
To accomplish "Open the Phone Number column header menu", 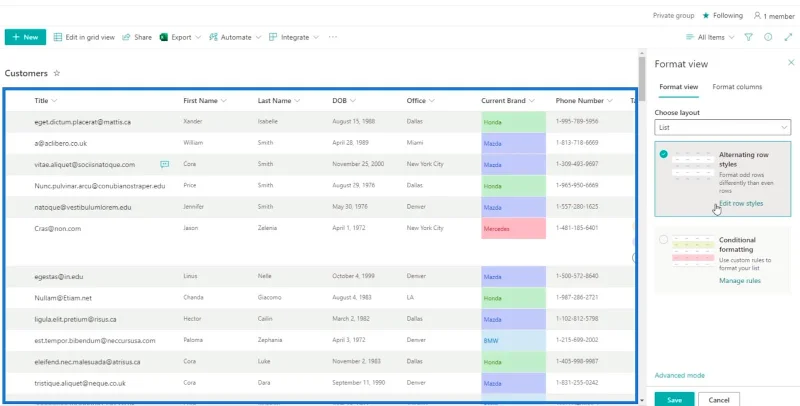I will pos(584,101).
